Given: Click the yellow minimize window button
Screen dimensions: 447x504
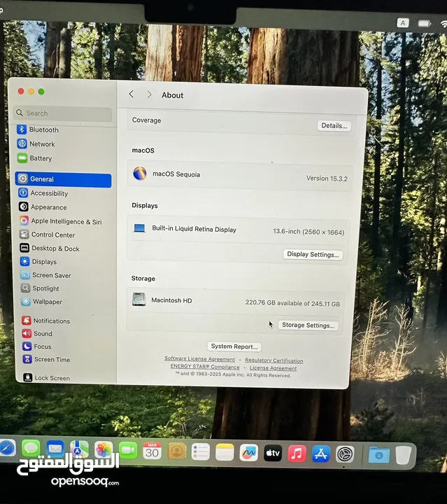Looking at the screenshot, I should [31, 91].
